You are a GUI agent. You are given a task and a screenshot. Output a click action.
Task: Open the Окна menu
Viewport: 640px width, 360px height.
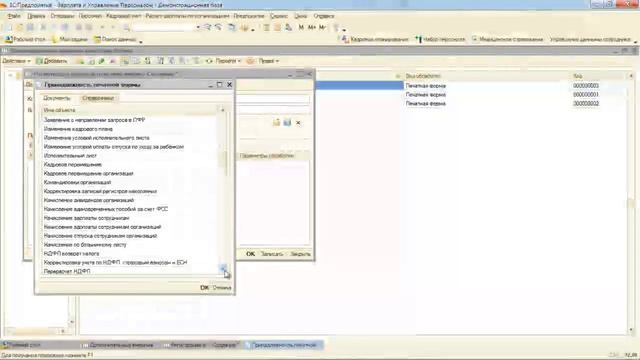point(300,16)
